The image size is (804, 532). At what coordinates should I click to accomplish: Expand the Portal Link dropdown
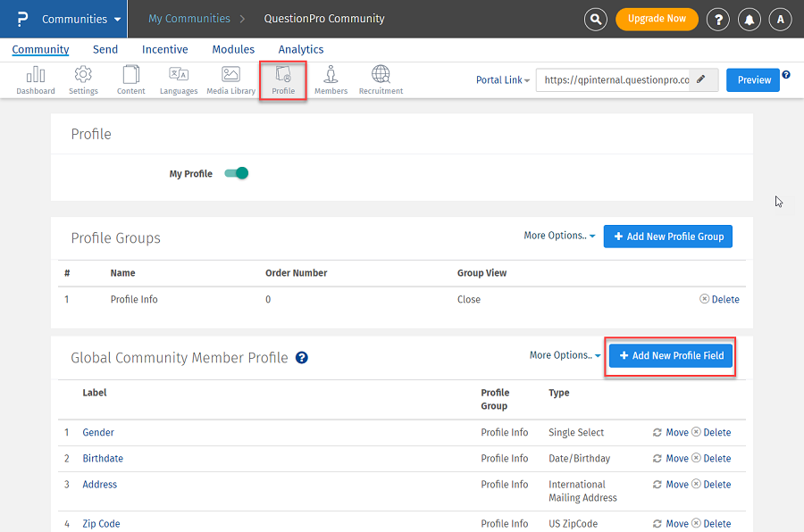[503, 80]
